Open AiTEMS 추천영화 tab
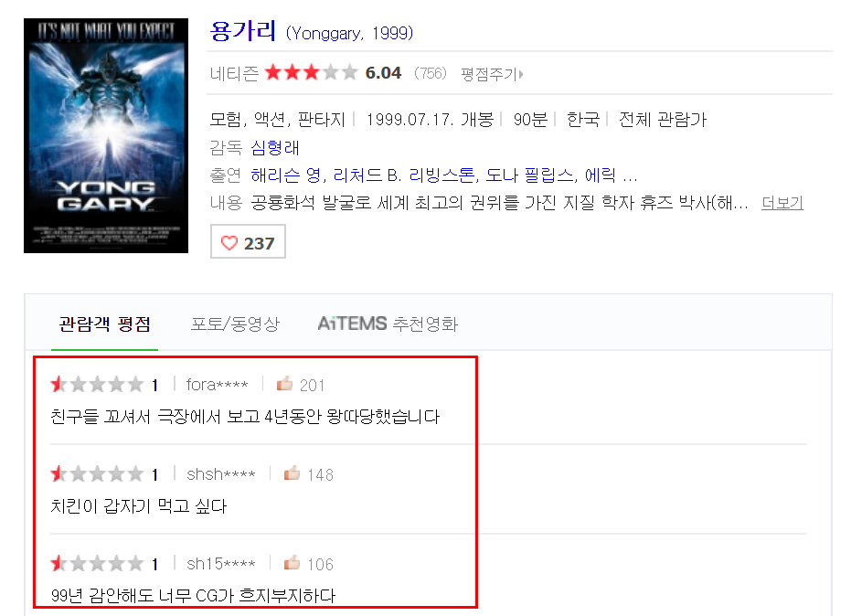The width and height of the screenshot is (851, 616). [x=388, y=324]
